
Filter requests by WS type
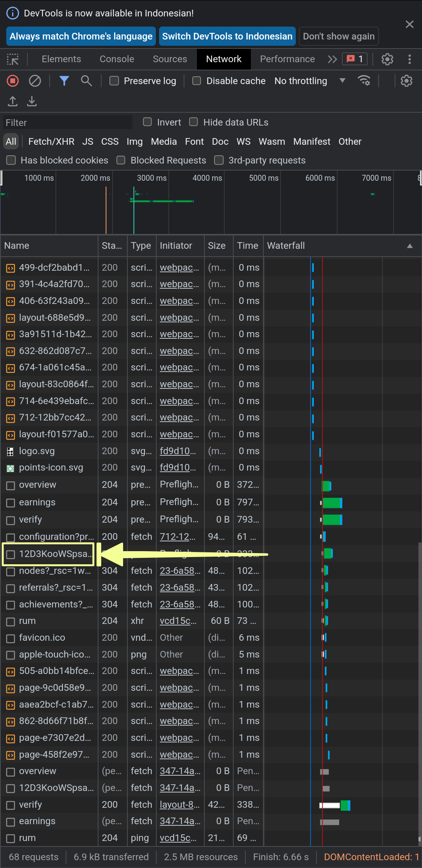pyautogui.click(x=243, y=142)
